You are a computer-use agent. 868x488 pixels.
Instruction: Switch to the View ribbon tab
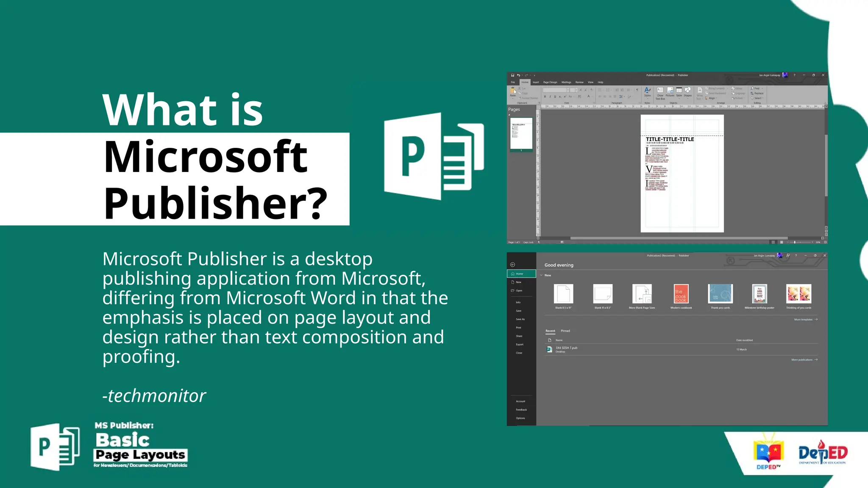pos(590,82)
